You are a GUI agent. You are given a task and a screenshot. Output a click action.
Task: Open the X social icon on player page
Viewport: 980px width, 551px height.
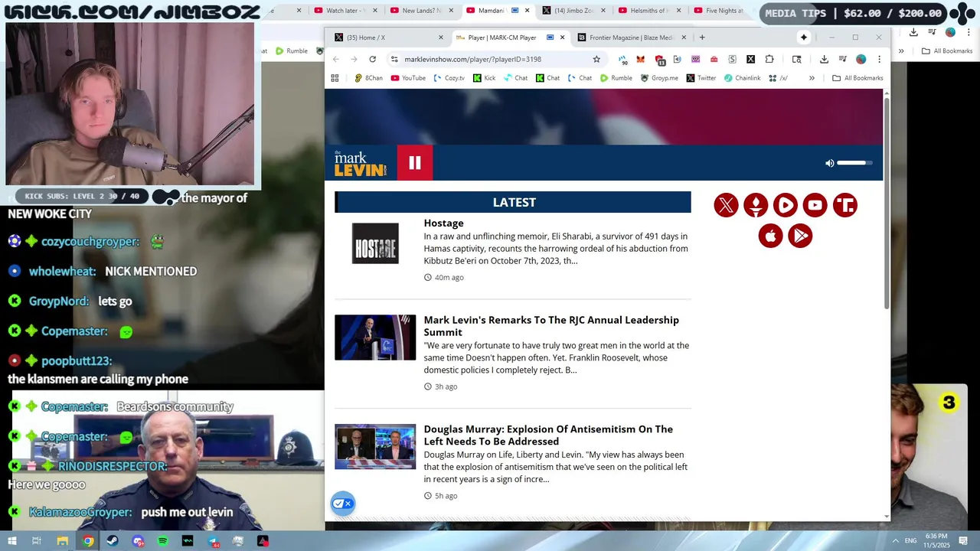click(726, 205)
